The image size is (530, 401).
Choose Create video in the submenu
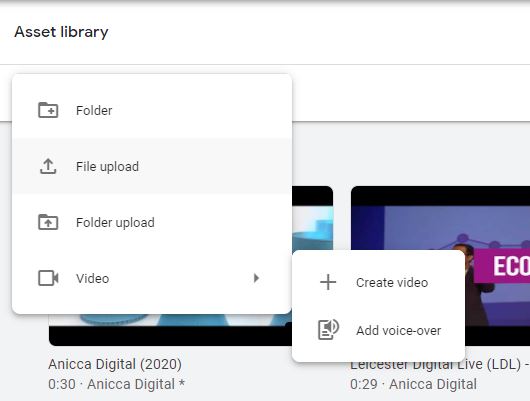(378, 282)
